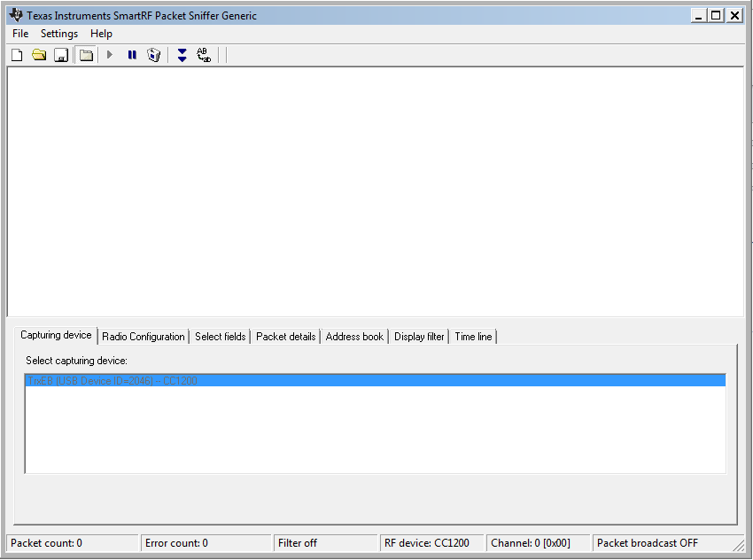753x560 pixels.
Task: Close the Packet Sniffer window
Action: [734, 15]
